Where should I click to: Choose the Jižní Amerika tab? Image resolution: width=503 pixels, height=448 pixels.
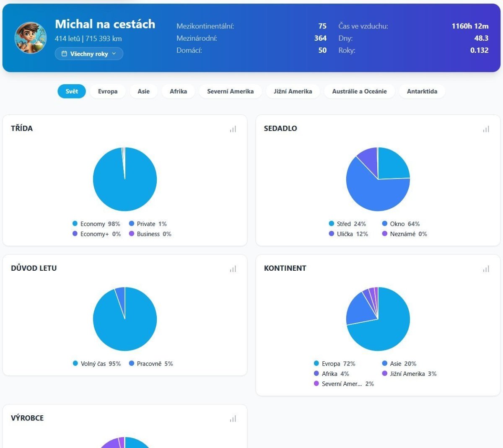tap(293, 91)
